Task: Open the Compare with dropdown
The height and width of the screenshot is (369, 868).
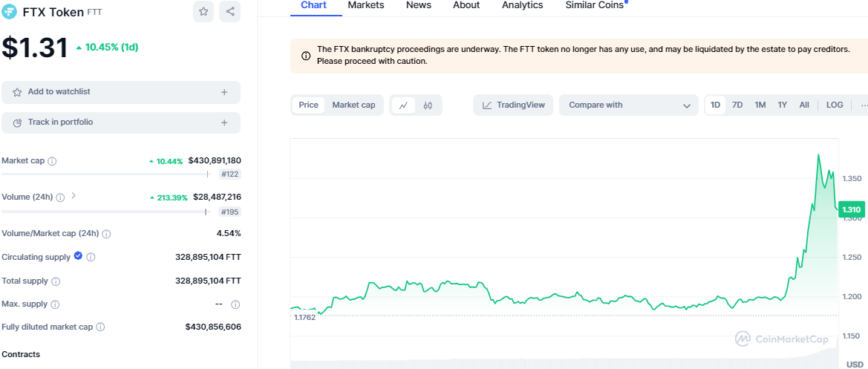Action: (629, 105)
